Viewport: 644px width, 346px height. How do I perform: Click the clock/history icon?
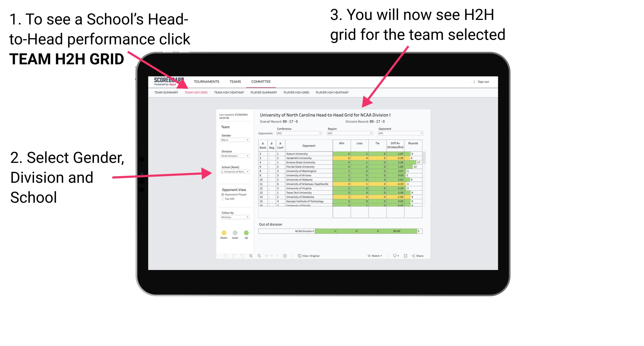(285, 256)
